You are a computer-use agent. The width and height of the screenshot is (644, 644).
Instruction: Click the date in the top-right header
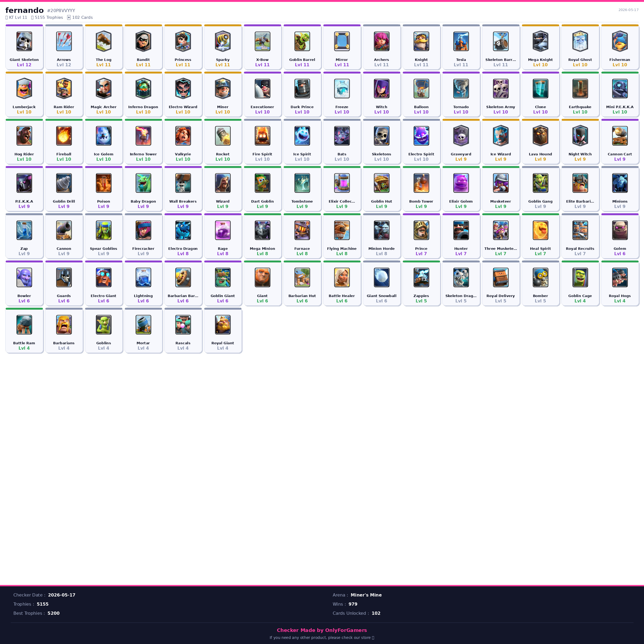click(x=628, y=10)
